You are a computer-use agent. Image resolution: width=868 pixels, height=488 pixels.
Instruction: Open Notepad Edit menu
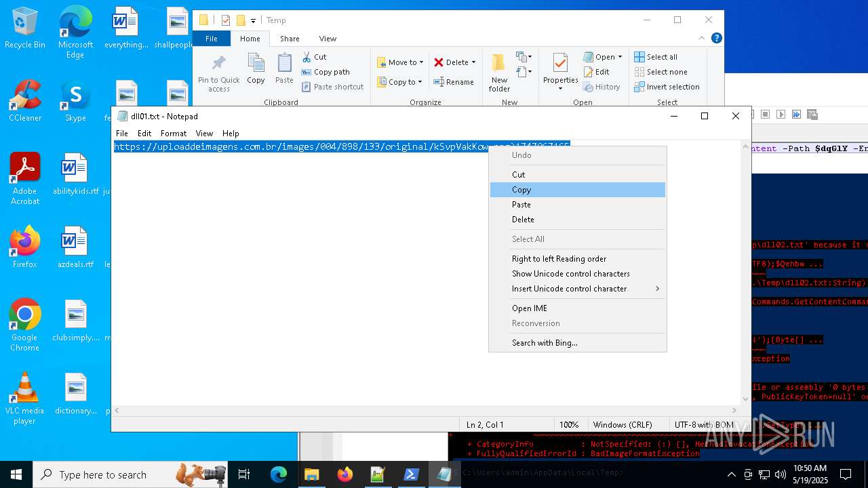[x=144, y=134]
